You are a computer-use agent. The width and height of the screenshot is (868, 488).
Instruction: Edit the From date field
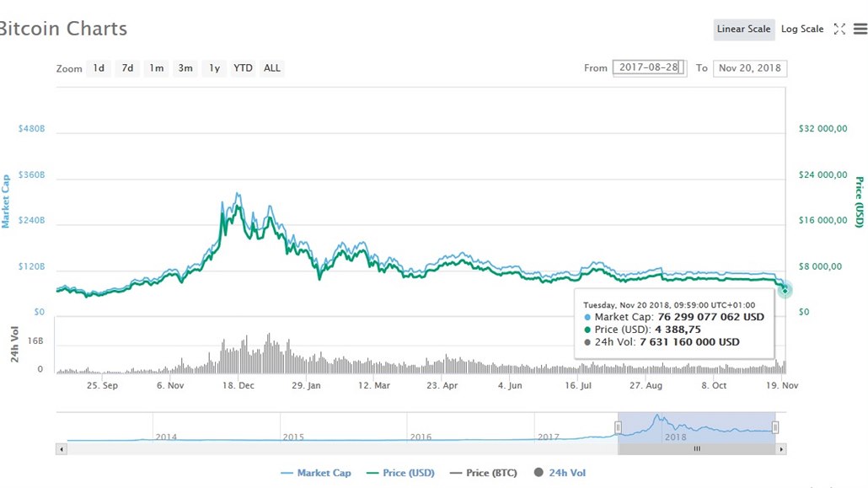tap(650, 67)
